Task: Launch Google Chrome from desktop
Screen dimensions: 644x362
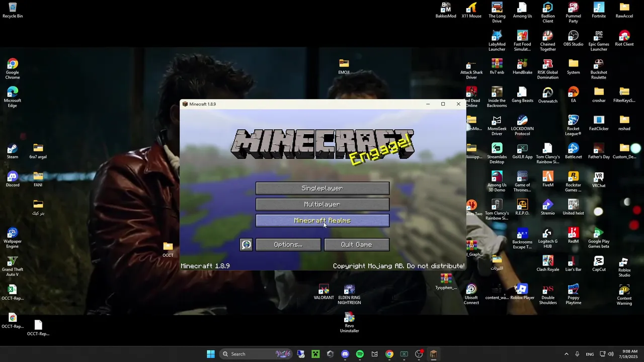Action: [13, 69]
